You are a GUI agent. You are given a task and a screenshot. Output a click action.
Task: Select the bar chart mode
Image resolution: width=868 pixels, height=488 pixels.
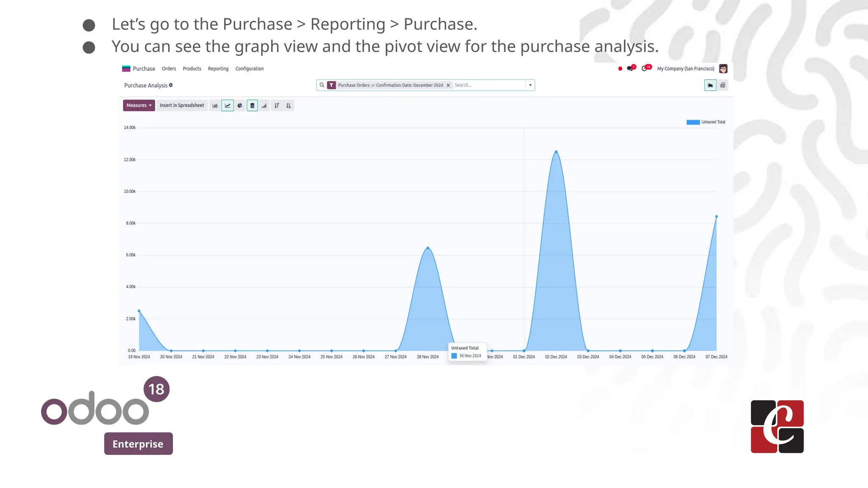point(215,105)
